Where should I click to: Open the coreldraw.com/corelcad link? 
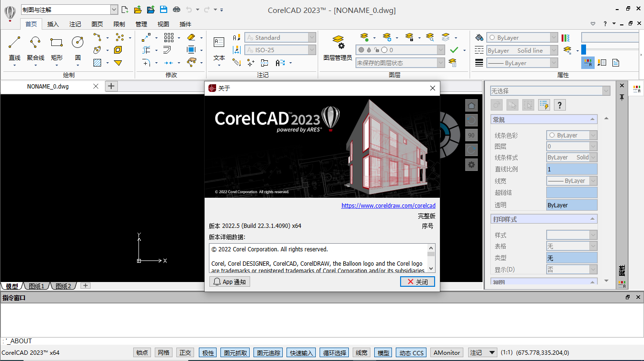point(389,206)
